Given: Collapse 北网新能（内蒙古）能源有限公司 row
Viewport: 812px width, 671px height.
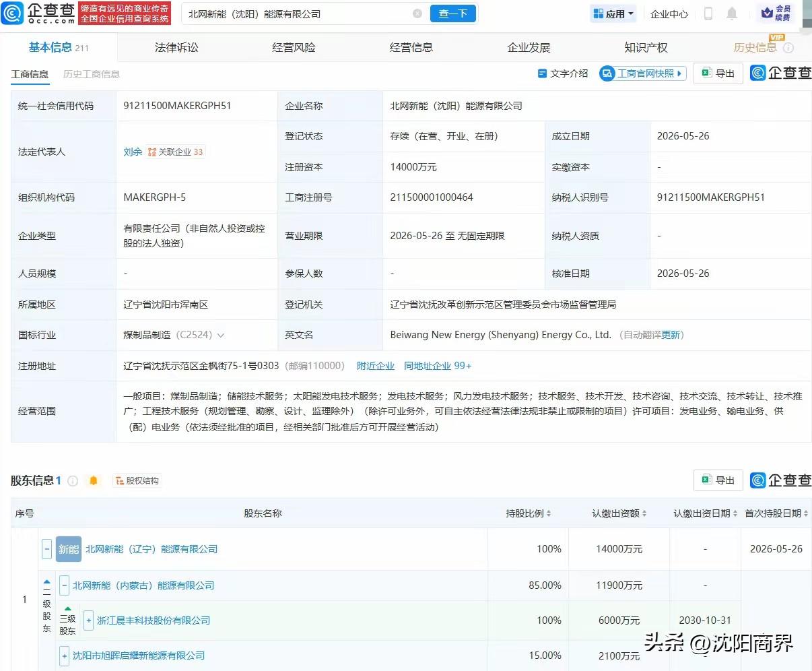Looking at the screenshot, I should click(x=64, y=585).
